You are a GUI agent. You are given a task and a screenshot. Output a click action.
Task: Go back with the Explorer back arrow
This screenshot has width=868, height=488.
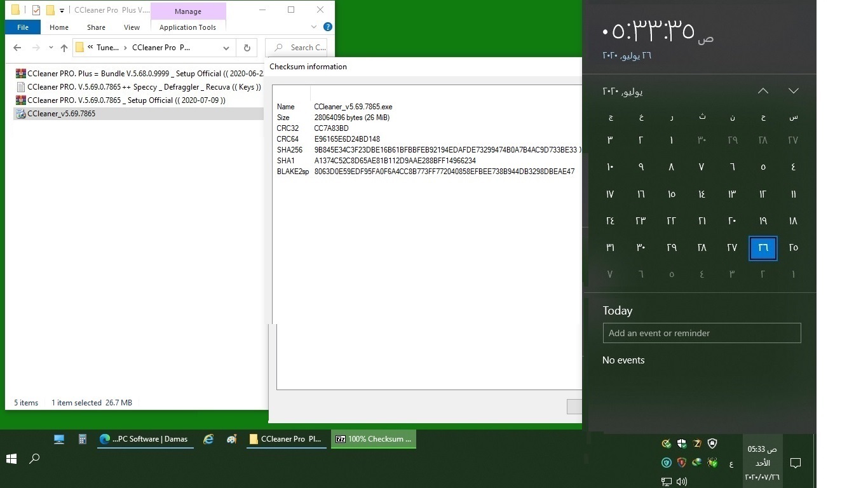click(17, 48)
